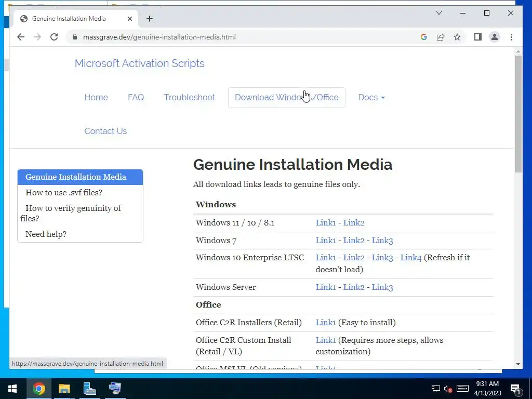Open the touch keyboard tray icon

pos(462,389)
